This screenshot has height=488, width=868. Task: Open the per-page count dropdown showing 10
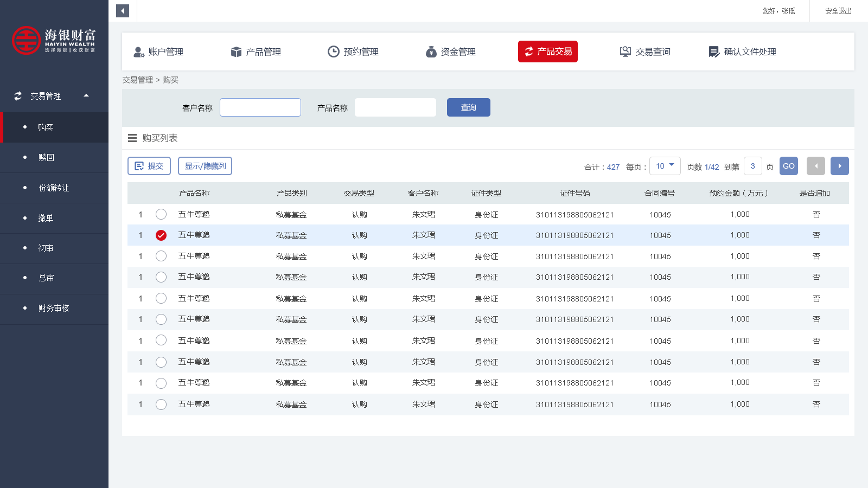pyautogui.click(x=665, y=166)
